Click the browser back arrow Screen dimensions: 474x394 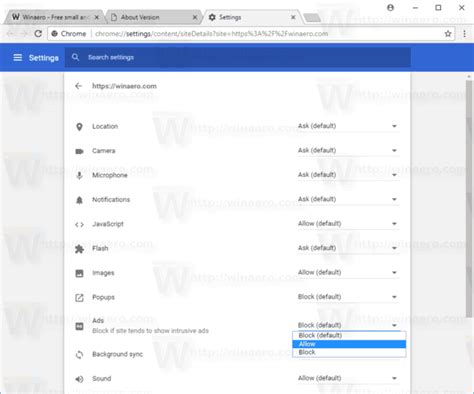click(10, 34)
